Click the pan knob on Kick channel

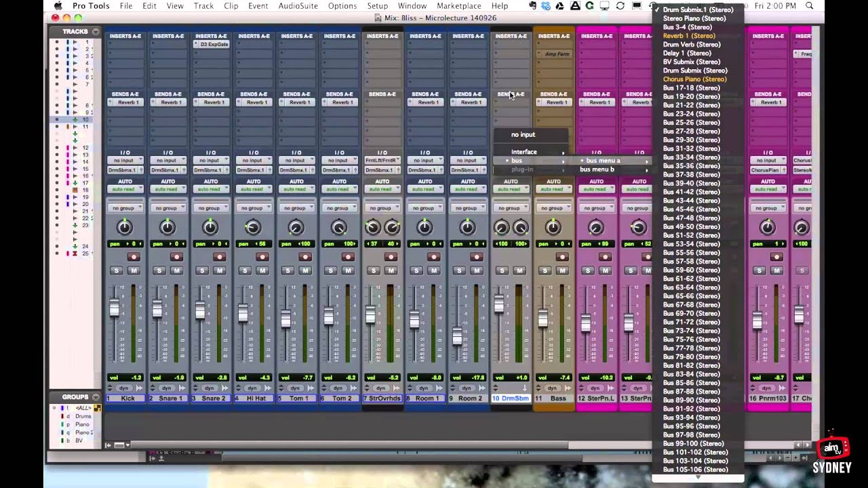pos(125,228)
